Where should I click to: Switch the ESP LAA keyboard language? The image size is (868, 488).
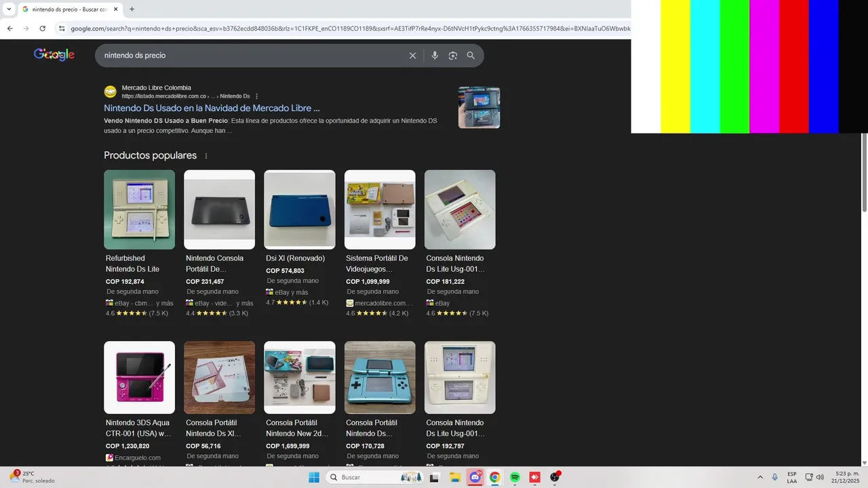(792, 477)
